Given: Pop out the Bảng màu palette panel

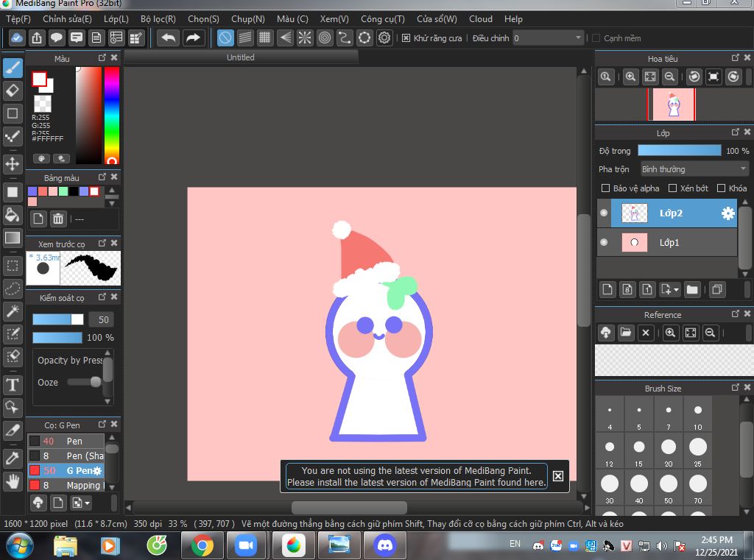Looking at the screenshot, I should click(102, 177).
